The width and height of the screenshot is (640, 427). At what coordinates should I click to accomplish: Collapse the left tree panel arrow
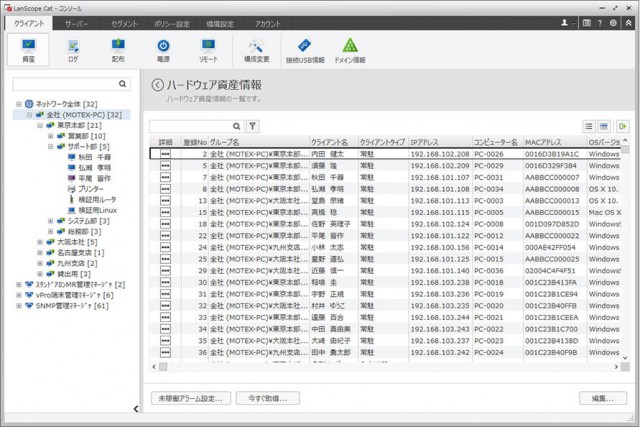click(x=136, y=408)
